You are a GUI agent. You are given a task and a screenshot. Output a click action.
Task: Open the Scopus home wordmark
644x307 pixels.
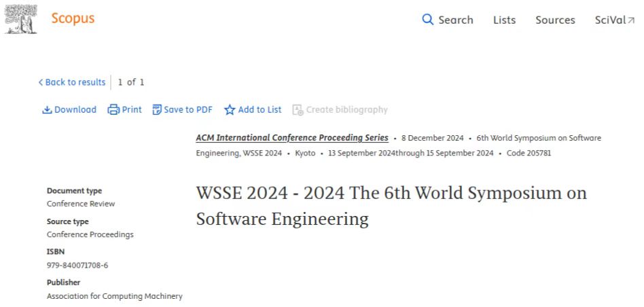tap(73, 18)
